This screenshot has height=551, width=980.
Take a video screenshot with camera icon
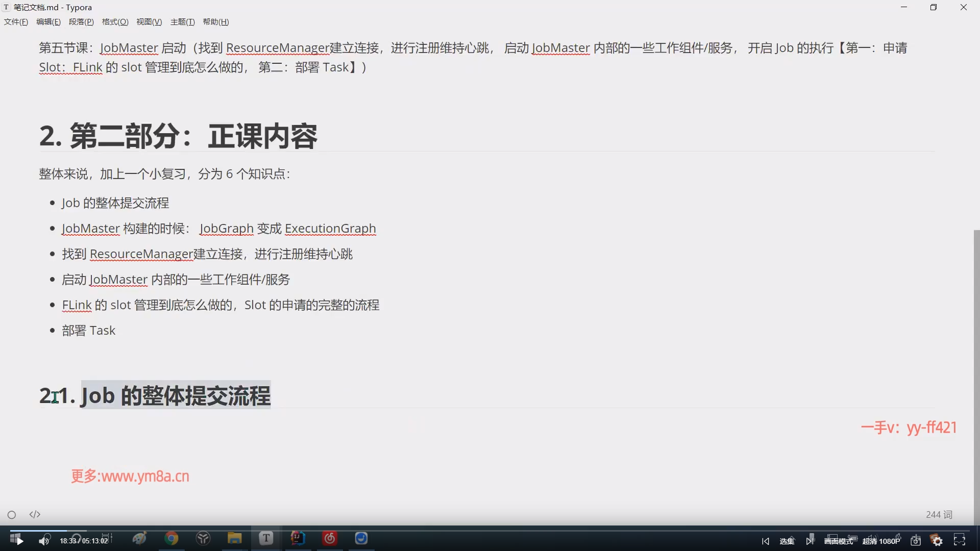click(x=916, y=541)
